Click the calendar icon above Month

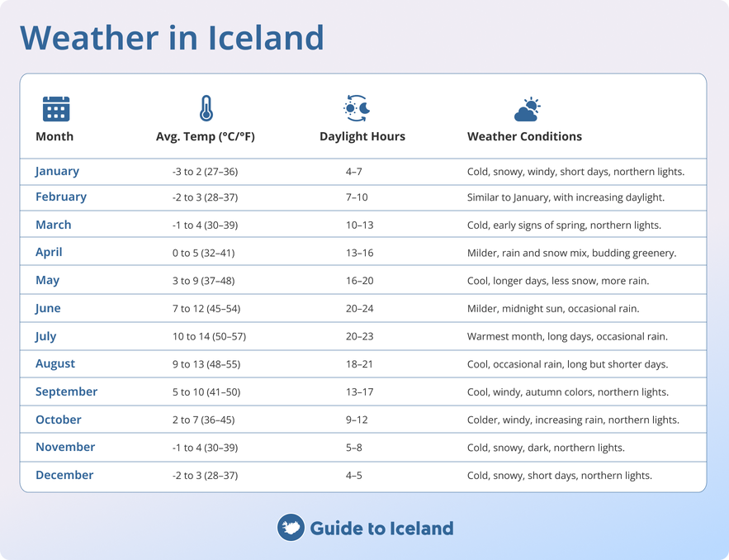pyautogui.click(x=56, y=109)
